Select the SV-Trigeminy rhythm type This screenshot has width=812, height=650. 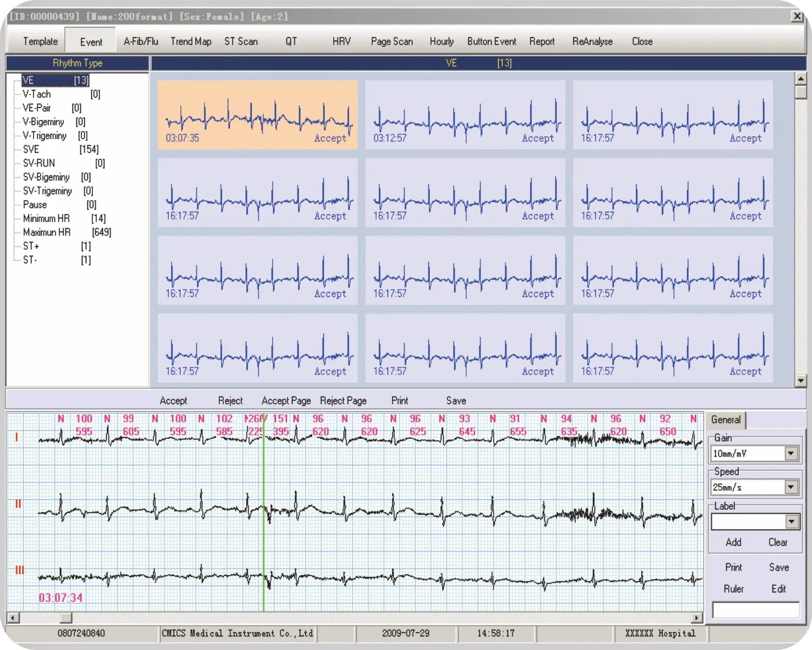[58, 191]
